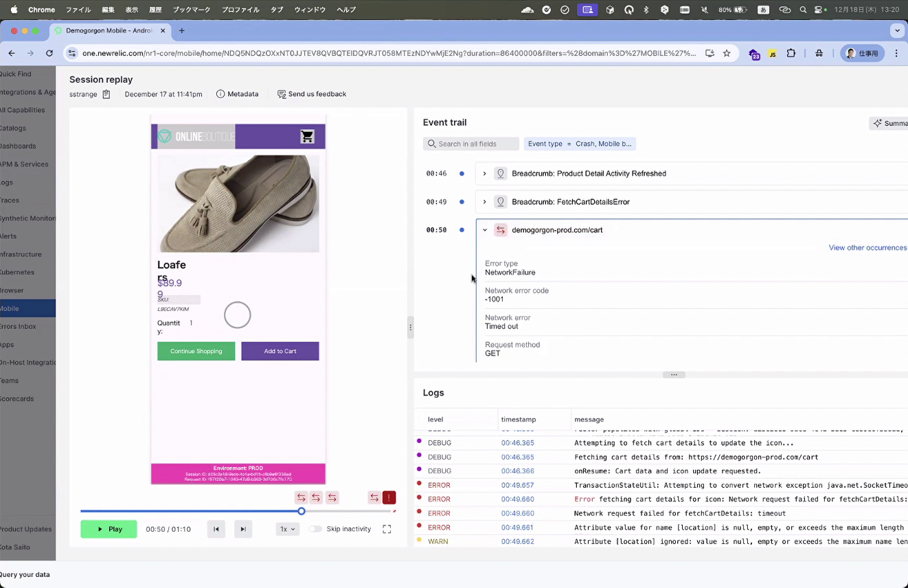Screen dimensions: 908x588
Task: Start the session replay with Play
Action: [109, 529]
